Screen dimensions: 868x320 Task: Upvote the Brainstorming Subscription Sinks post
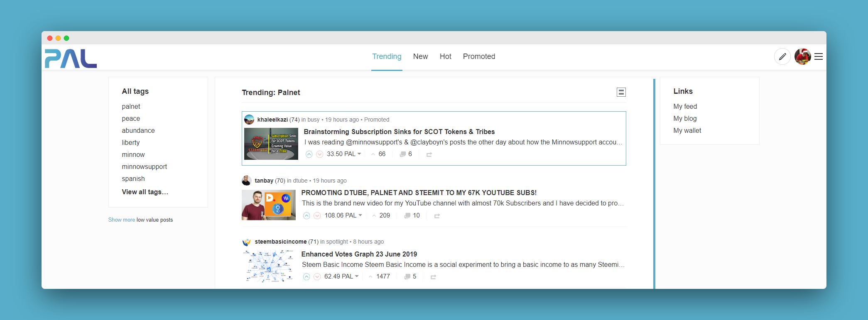tap(309, 154)
